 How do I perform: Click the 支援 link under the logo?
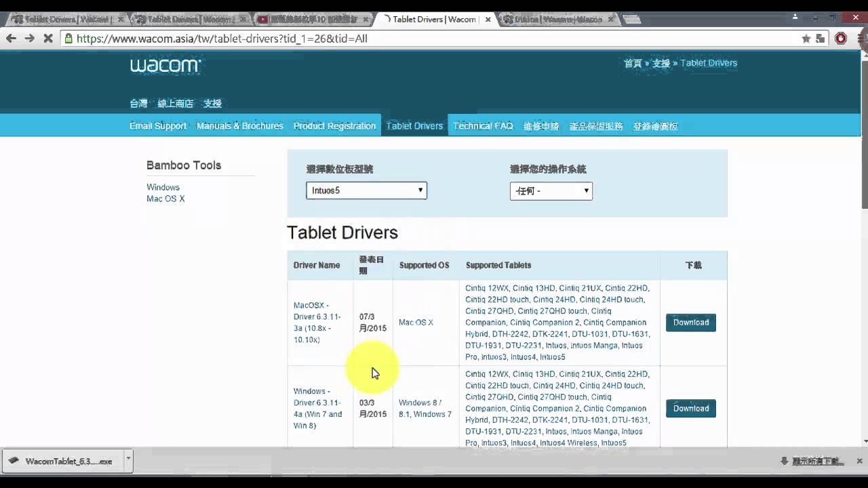[x=212, y=104]
